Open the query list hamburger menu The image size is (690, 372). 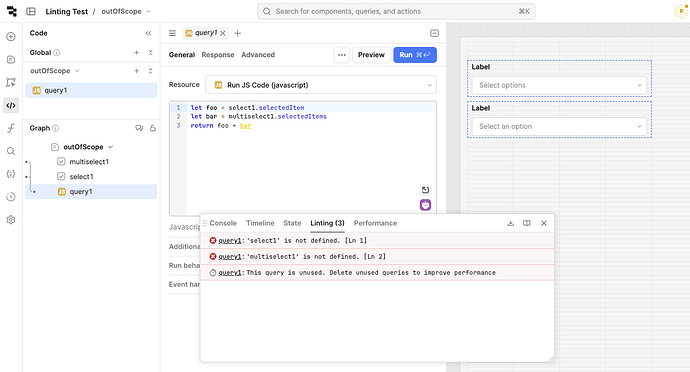(x=172, y=33)
